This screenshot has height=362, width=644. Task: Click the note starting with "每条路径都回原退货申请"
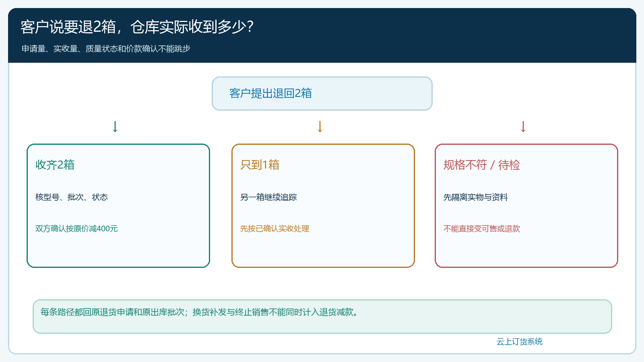click(x=199, y=312)
